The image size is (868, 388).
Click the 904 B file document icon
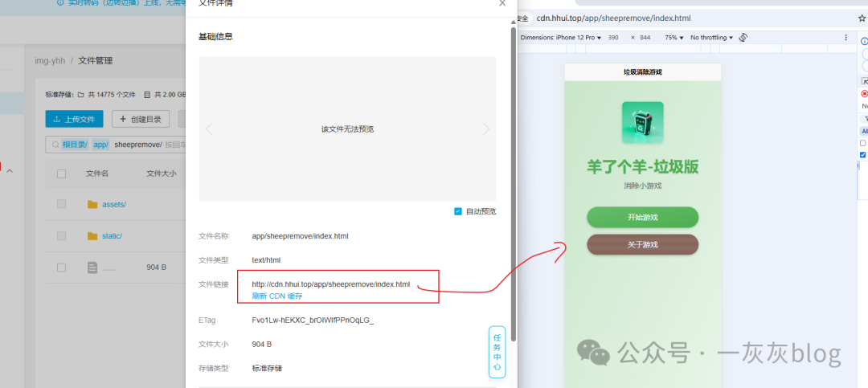[92, 268]
